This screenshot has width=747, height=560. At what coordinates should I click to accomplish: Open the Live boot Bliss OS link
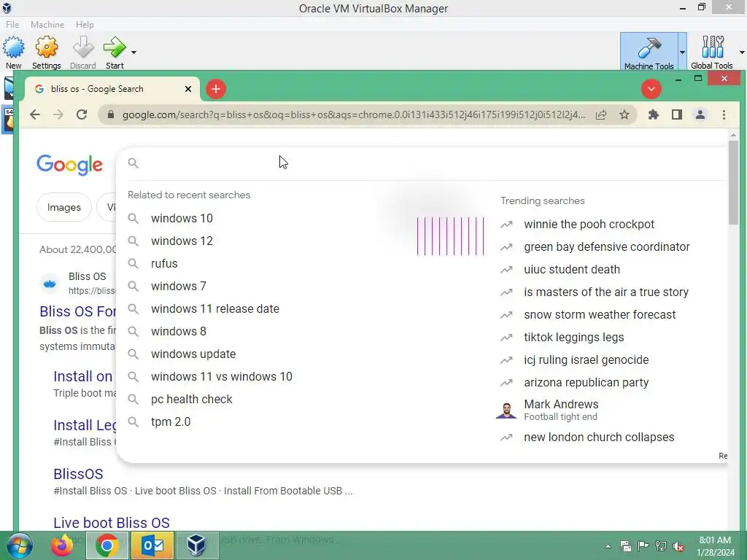[x=112, y=523]
